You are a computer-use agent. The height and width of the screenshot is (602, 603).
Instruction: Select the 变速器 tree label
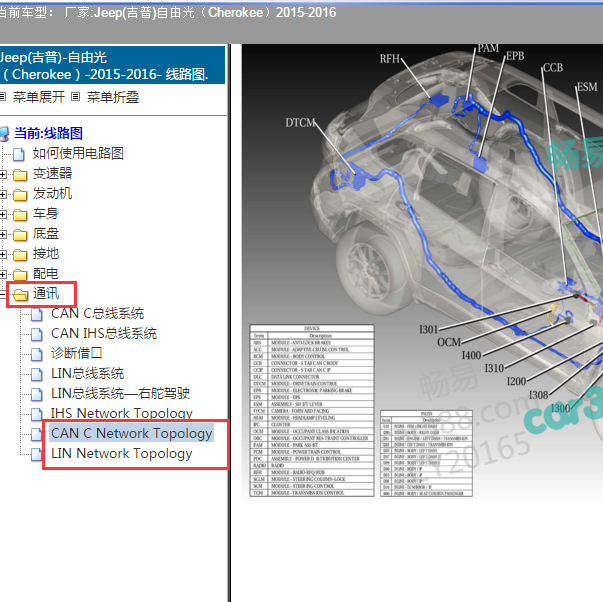(52, 173)
